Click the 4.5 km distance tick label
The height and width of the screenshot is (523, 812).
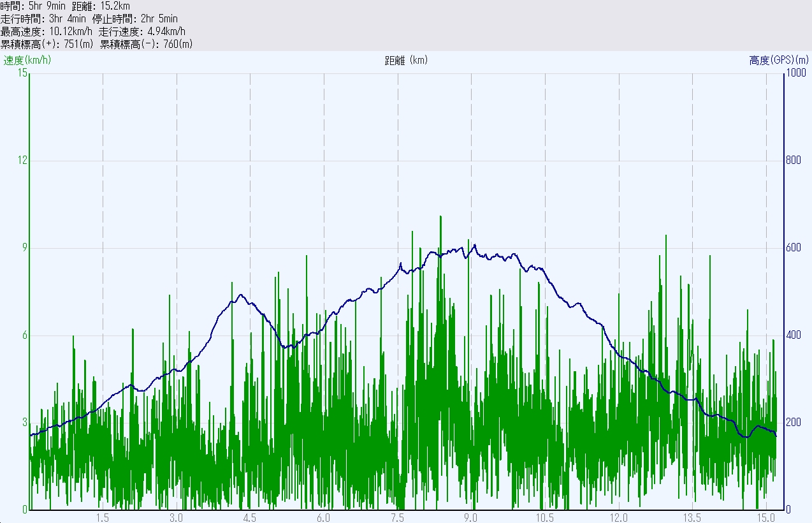point(250,517)
